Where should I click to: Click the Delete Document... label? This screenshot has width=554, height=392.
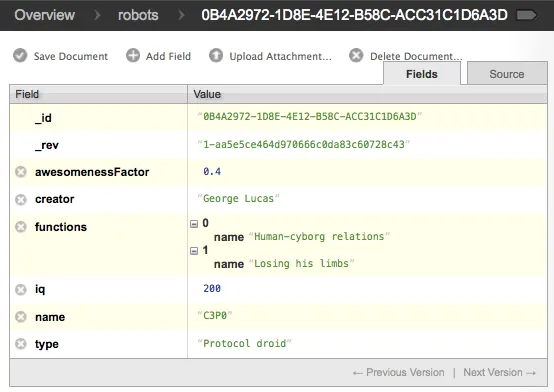(x=416, y=56)
